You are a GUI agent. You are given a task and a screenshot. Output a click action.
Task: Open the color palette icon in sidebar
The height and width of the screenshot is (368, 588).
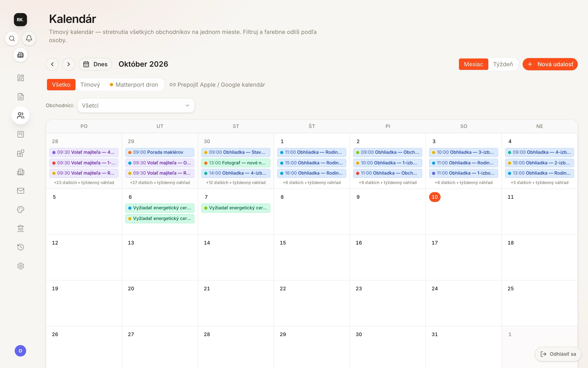[x=21, y=210]
